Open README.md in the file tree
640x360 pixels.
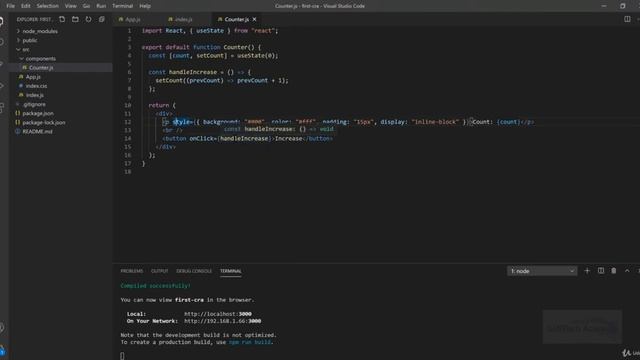pos(37,131)
